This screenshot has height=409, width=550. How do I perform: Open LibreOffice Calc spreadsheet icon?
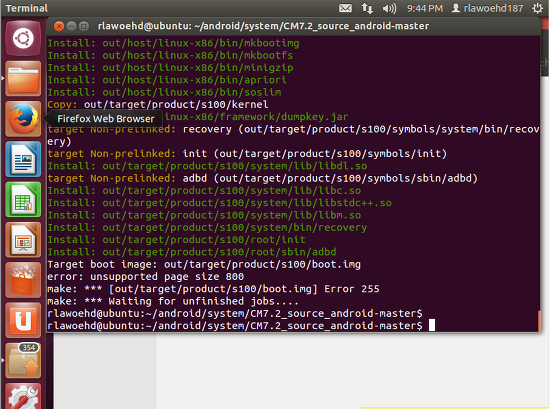23,200
